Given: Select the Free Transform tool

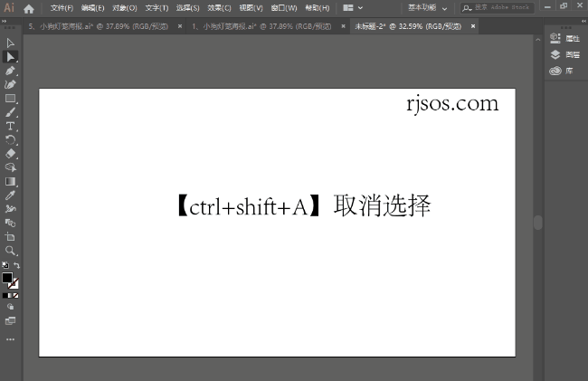Looking at the screenshot, I should (10, 224).
